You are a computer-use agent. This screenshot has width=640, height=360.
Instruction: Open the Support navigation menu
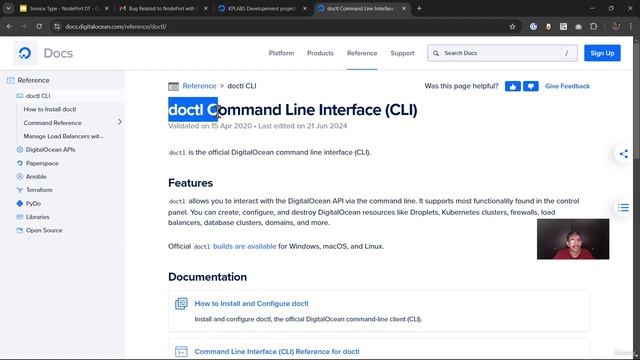tap(402, 53)
